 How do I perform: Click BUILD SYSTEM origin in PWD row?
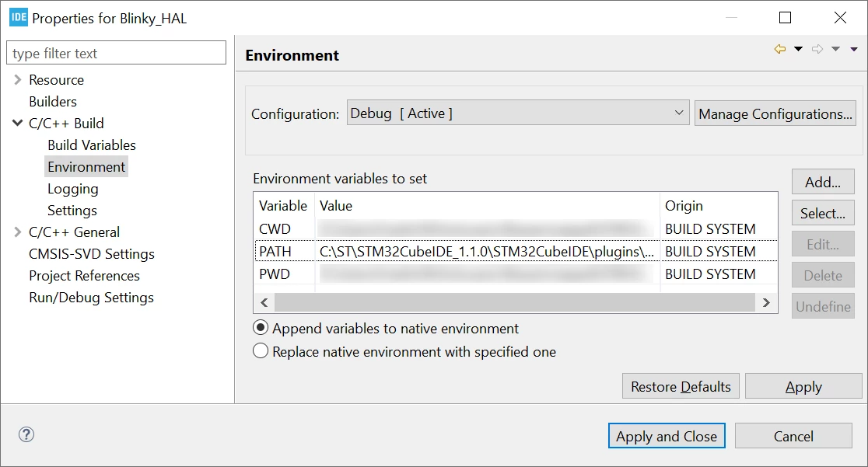(x=710, y=274)
